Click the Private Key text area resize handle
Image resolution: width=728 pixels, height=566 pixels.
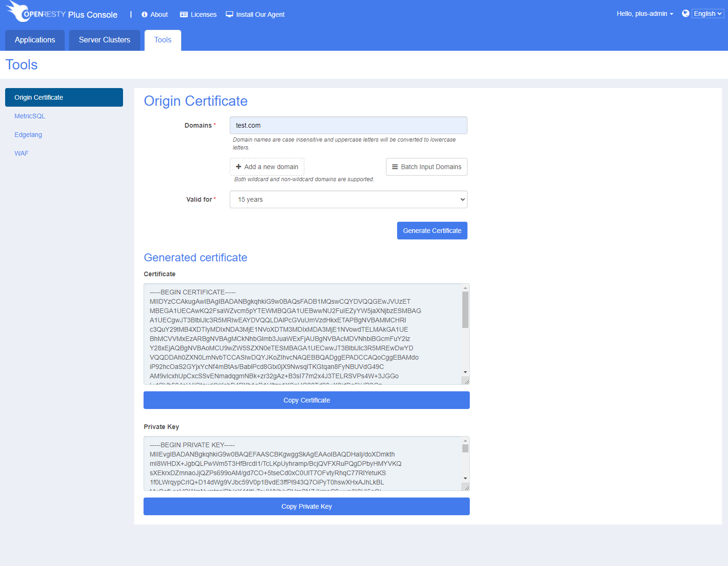coord(466,487)
